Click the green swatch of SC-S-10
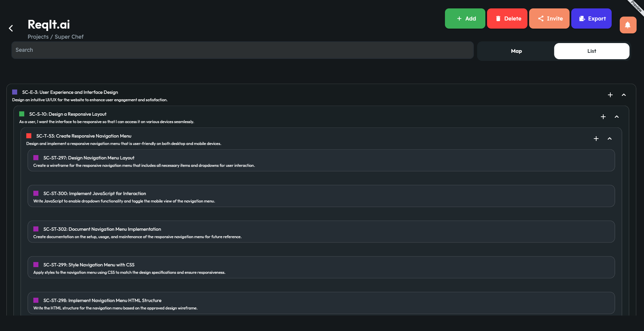The width and height of the screenshot is (644, 331). [22, 114]
